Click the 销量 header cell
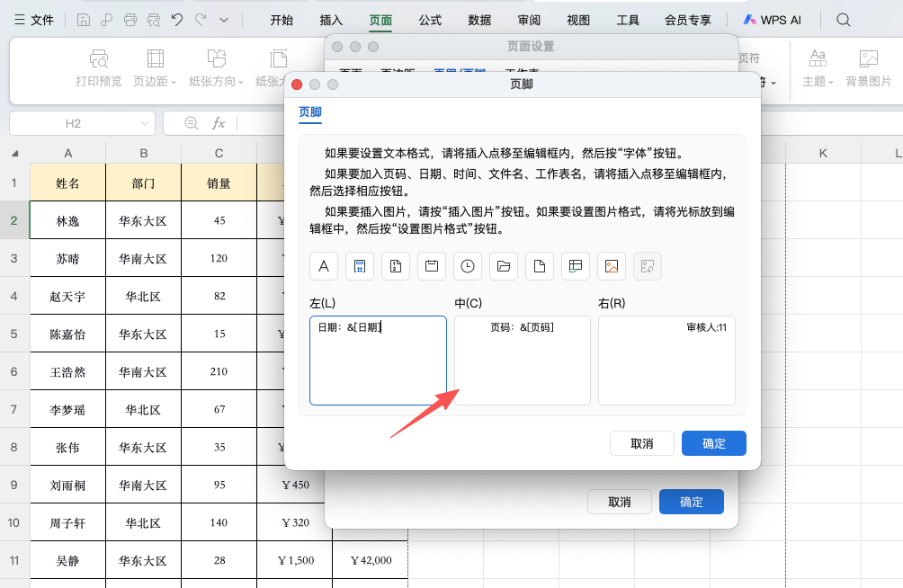Screen dimensions: 903x588 coord(219,183)
